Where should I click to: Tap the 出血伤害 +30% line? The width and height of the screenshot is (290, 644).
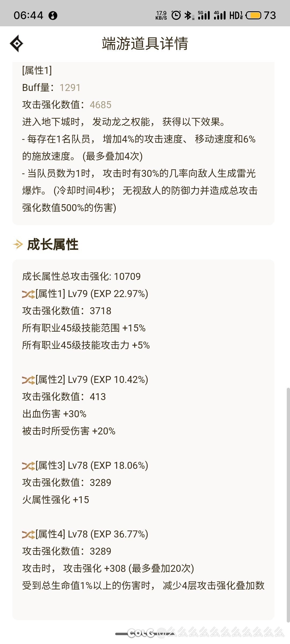54,414
